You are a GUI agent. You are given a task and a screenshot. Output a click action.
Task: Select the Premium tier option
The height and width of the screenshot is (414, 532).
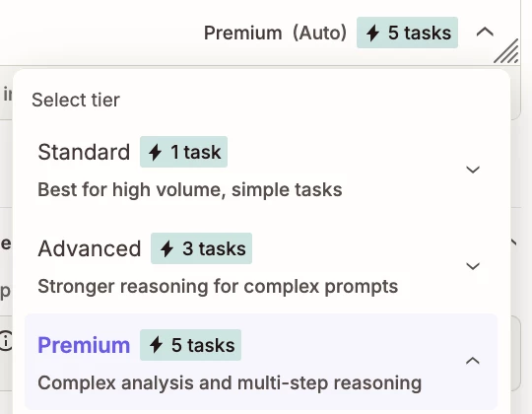click(261, 362)
